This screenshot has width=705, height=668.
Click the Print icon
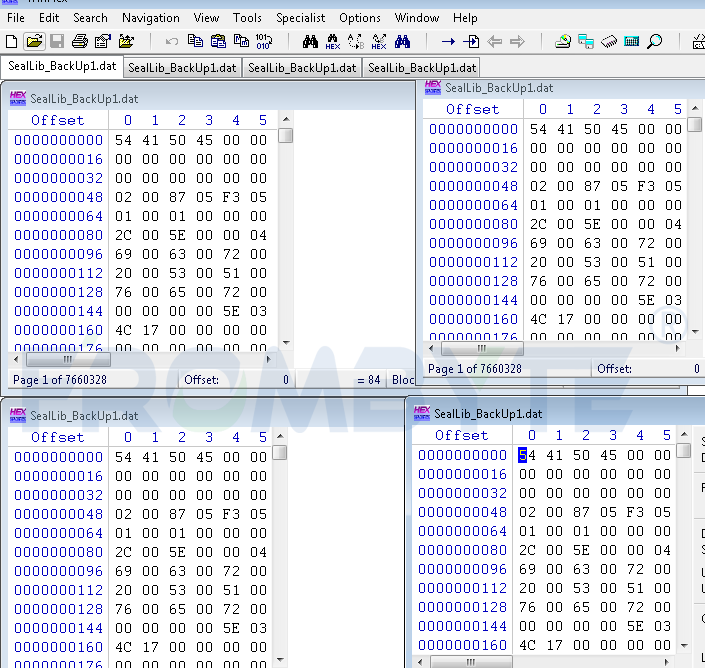[80, 42]
